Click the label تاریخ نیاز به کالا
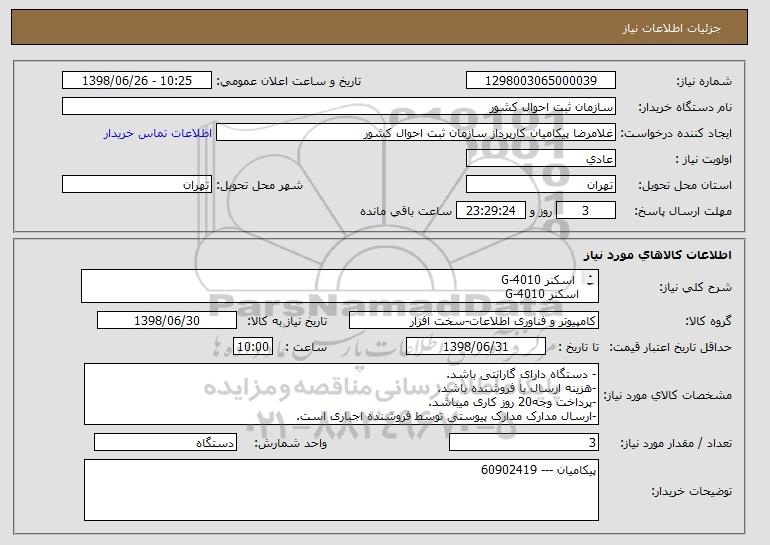The width and height of the screenshot is (770, 545). (x=287, y=321)
